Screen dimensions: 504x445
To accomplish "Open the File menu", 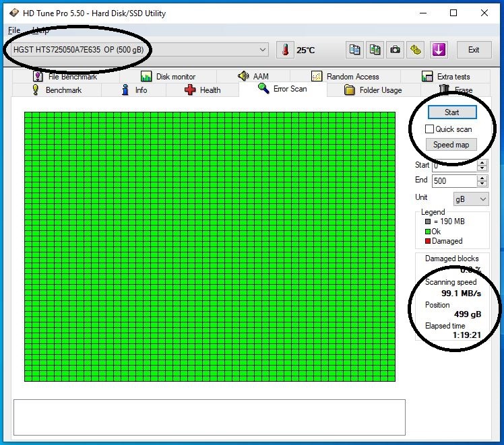I will click(14, 30).
